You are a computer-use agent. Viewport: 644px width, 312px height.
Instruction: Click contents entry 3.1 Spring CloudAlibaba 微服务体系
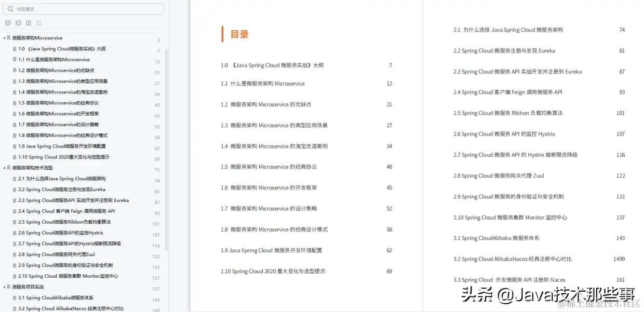[496, 238]
